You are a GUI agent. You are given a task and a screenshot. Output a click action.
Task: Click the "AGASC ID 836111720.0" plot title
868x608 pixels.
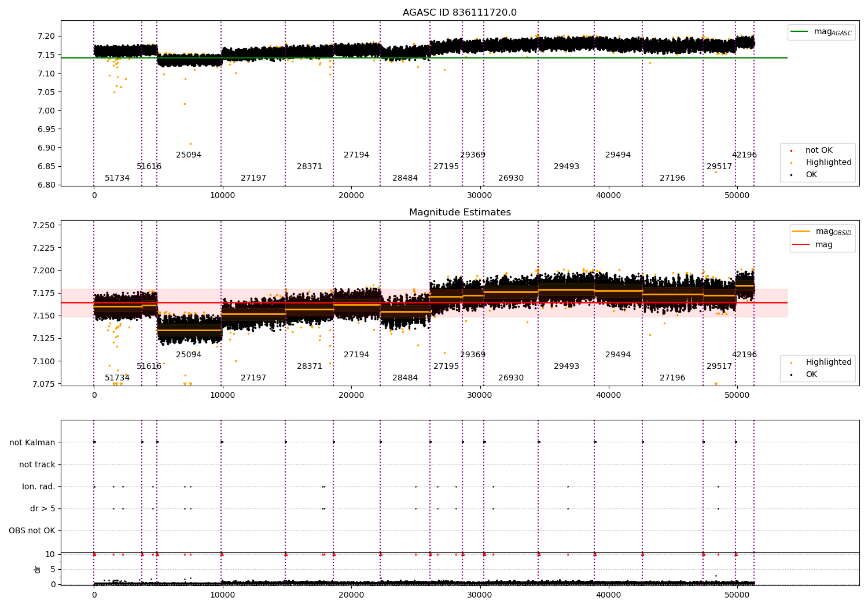click(459, 13)
